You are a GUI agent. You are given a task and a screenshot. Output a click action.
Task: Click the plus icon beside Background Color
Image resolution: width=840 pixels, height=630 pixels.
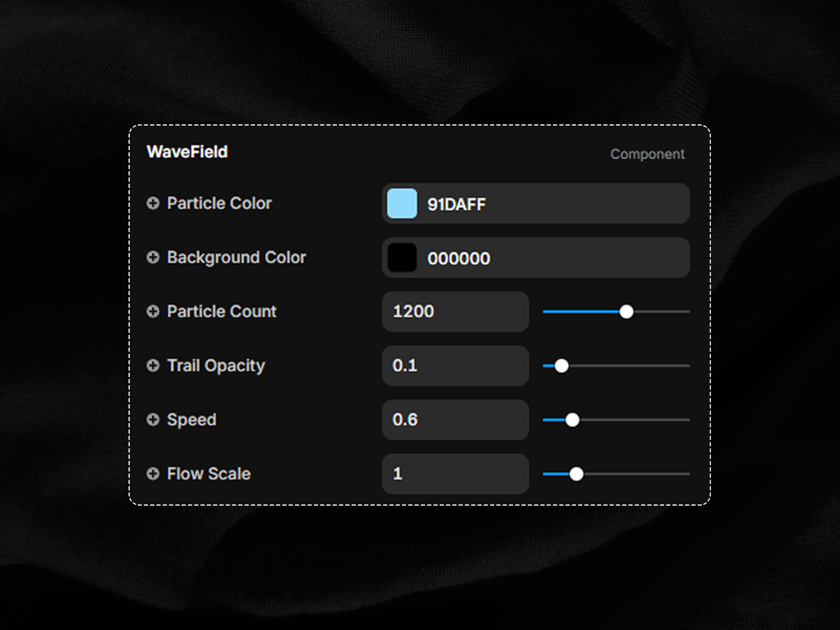click(153, 257)
